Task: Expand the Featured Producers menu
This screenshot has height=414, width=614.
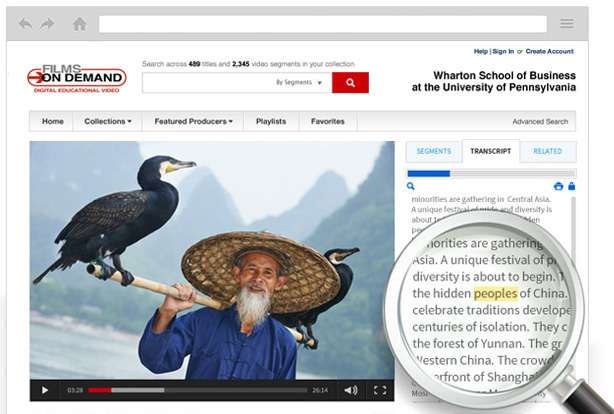Action: [x=193, y=121]
